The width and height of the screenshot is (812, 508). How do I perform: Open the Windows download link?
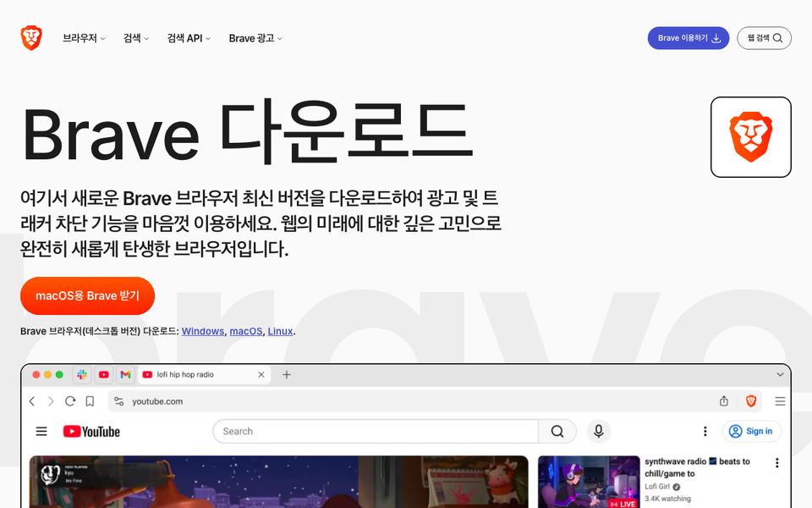203,331
